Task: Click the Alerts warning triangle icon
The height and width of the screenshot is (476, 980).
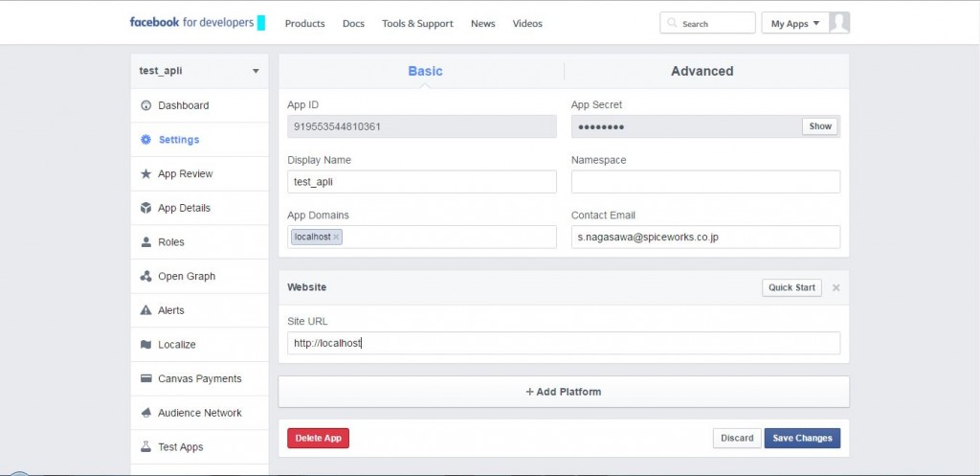Action: click(x=146, y=310)
